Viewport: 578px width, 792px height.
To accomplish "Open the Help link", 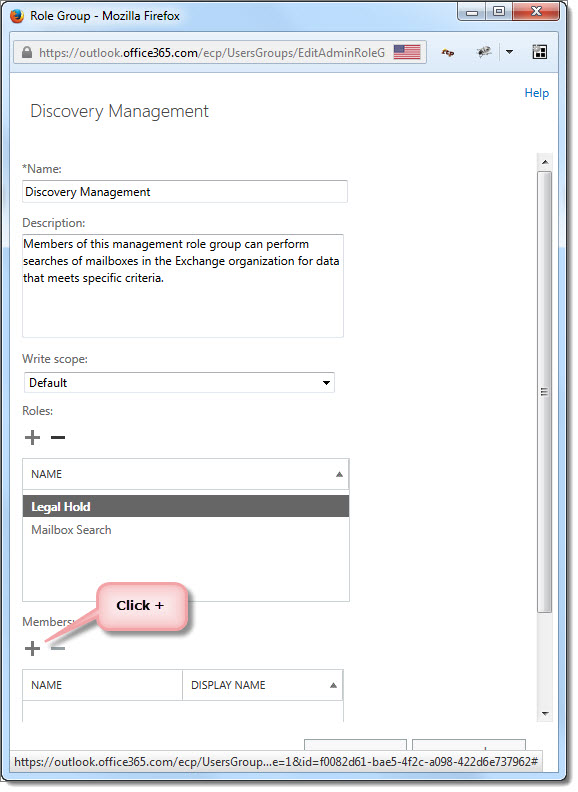I will click(x=537, y=93).
